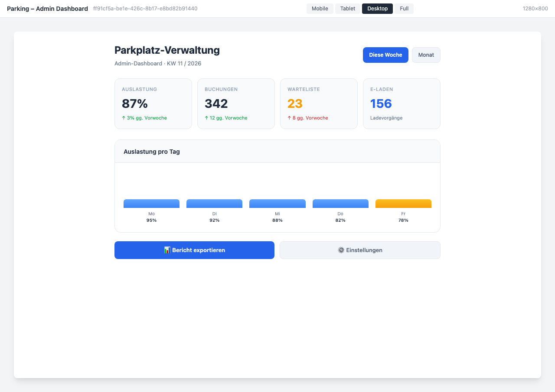Switch the preview to Mobile view
This screenshot has width=555, height=392.
point(320,8)
